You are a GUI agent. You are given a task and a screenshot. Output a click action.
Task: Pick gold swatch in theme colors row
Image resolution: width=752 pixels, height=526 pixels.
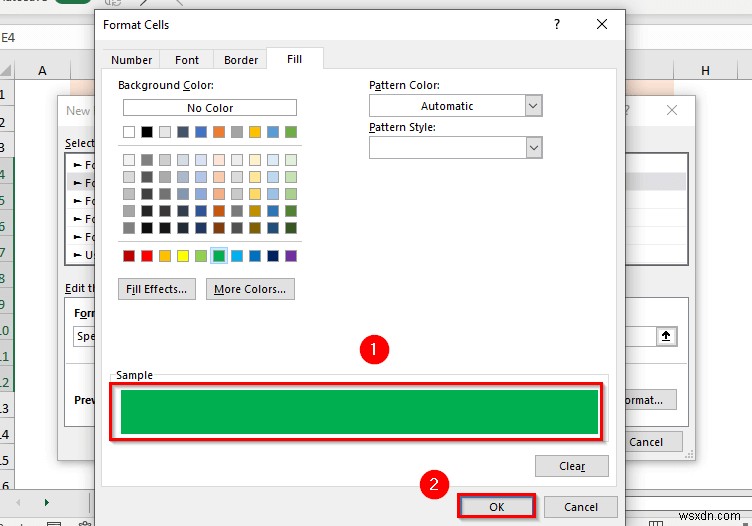pos(255,131)
